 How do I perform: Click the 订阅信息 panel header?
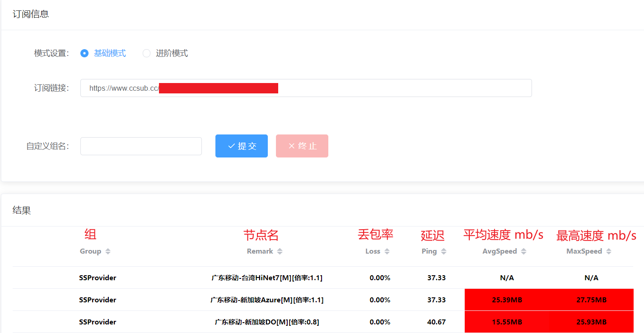(31, 14)
